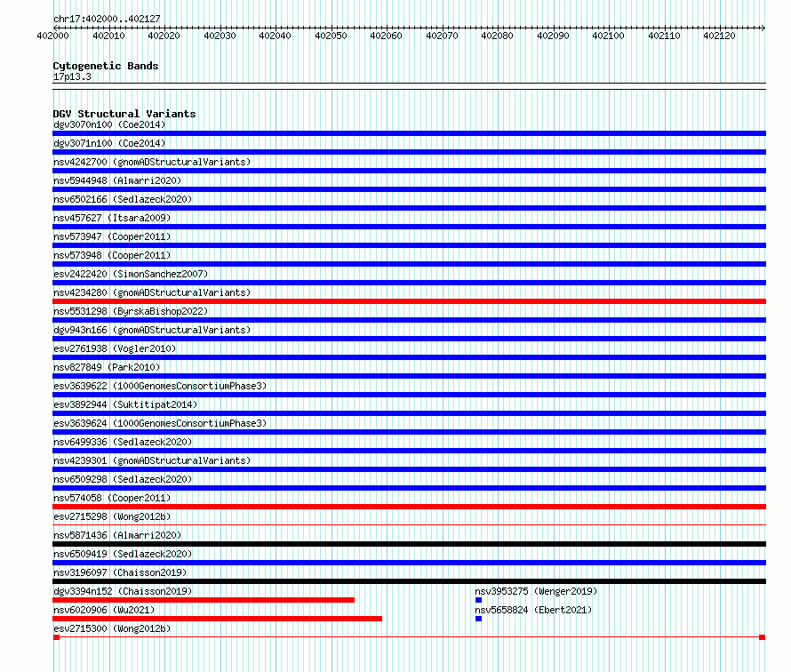Screen dimensions: 791x672
Task: Click the black bar under nsv5871436
Action: pos(409,544)
